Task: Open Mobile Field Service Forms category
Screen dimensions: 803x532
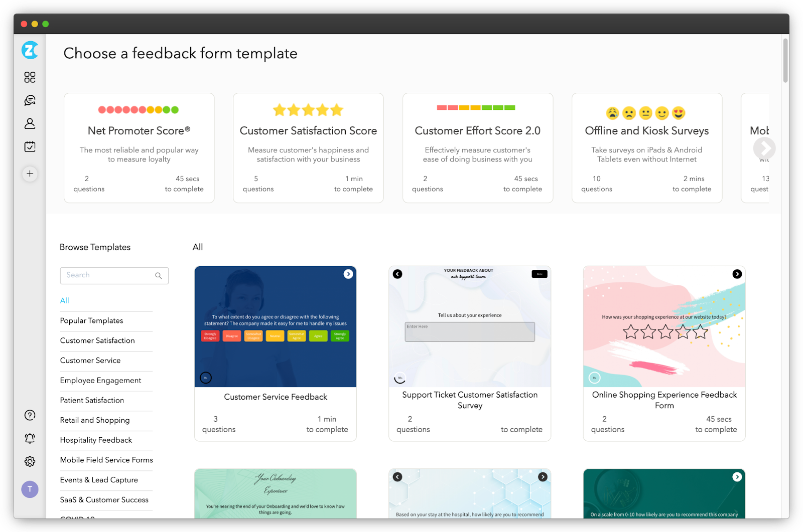Action: (106, 460)
